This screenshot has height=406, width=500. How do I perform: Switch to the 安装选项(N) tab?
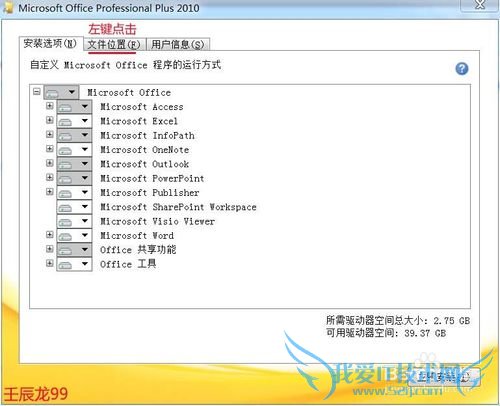[x=50, y=43]
